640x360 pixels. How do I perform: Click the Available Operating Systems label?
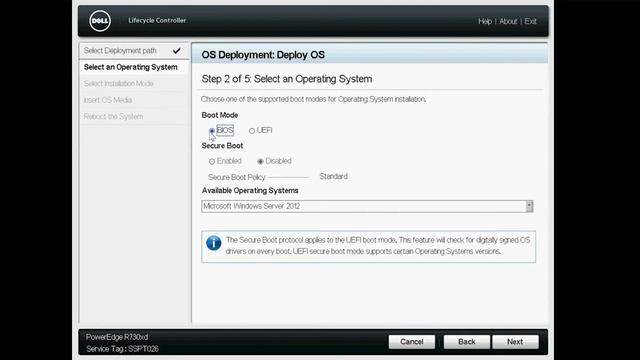pos(250,191)
